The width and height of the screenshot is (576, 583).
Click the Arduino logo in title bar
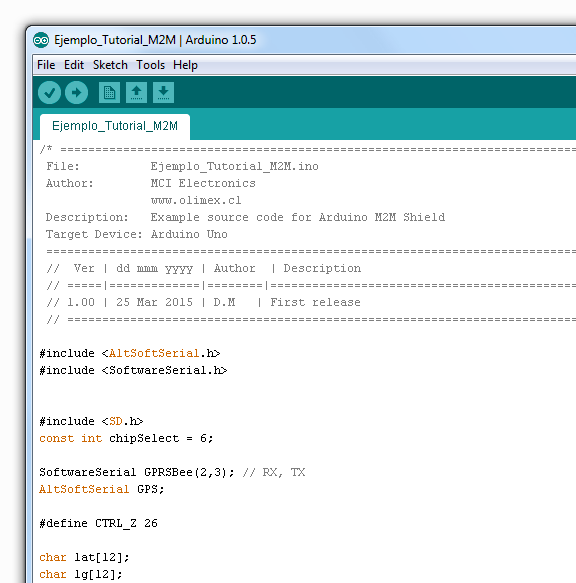(41, 40)
